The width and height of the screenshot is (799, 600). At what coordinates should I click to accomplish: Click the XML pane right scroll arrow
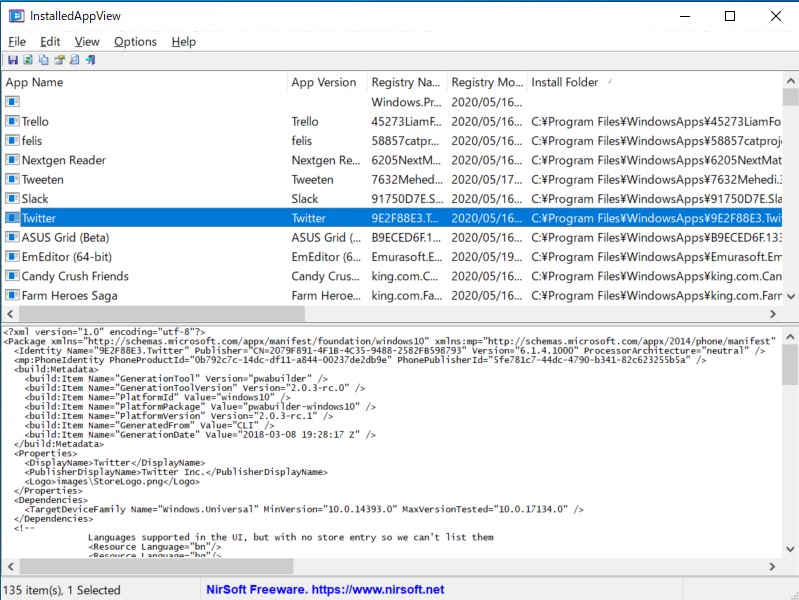[x=773, y=566]
